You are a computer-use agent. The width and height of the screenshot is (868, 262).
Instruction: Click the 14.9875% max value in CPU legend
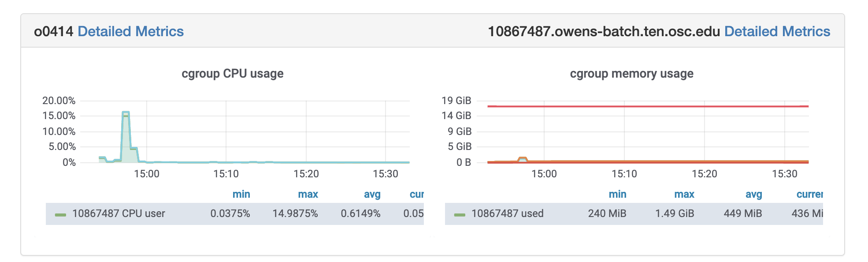[295, 213]
